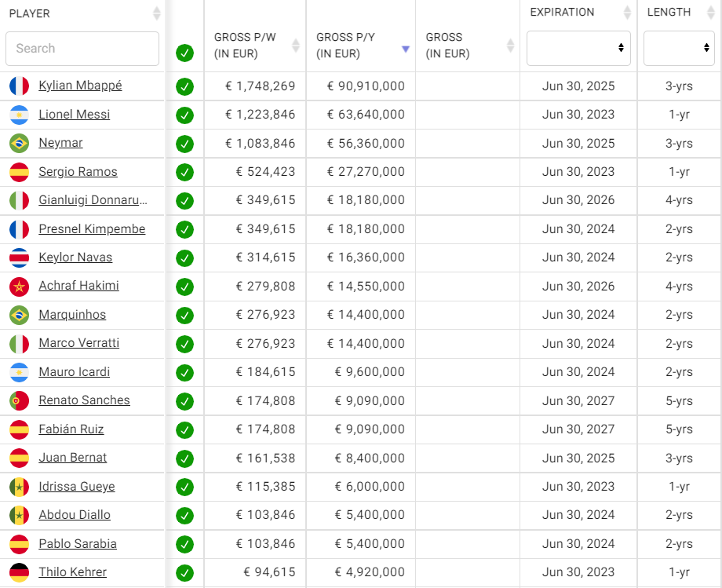
Task: Click the Argentina flag beside Mauro Icardi
Action: 19,372
